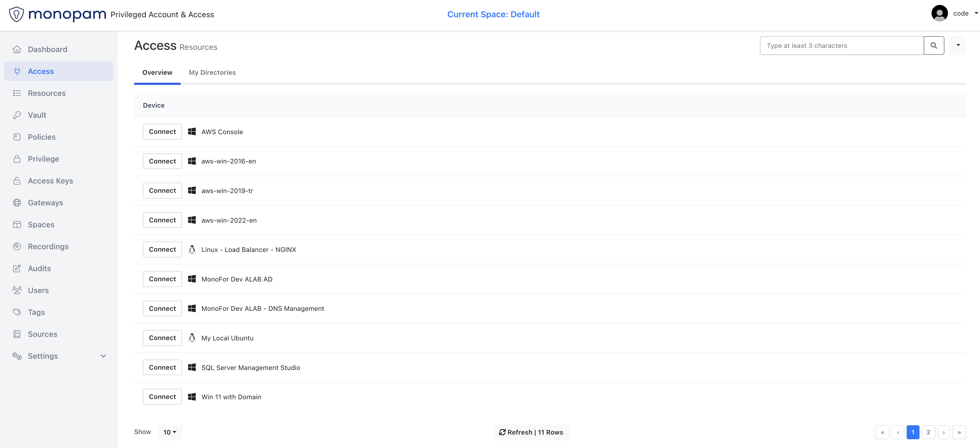Go to pagination page 2

coord(928,432)
